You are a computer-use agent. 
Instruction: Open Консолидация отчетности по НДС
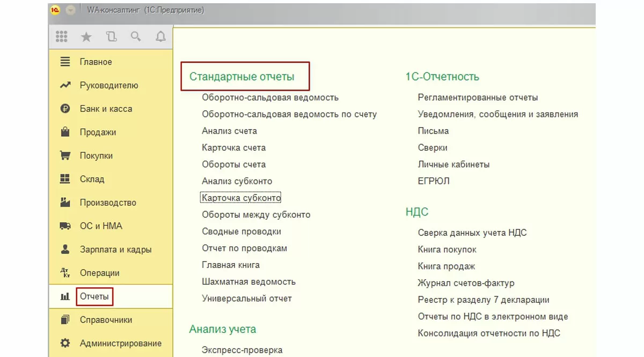(489, 333)
